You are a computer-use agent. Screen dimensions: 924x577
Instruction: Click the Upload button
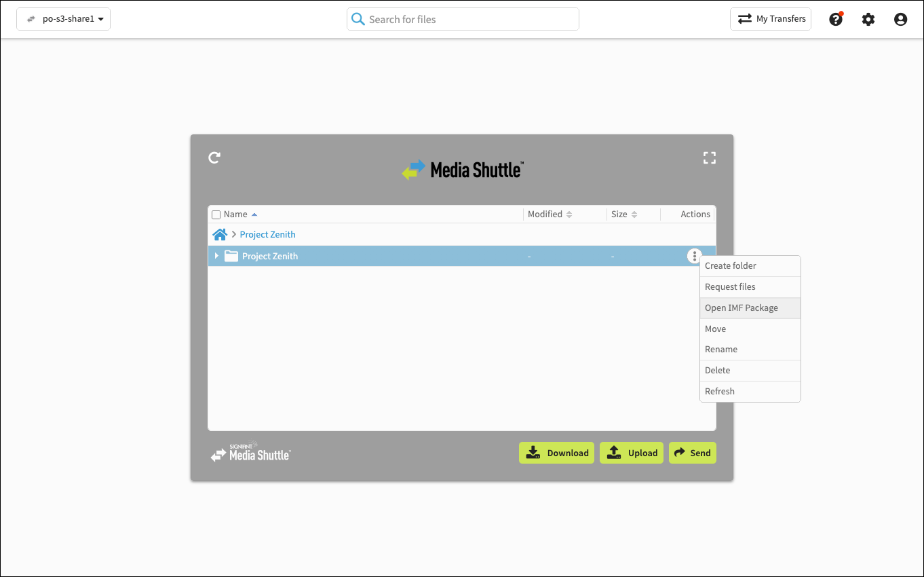[x=632, y=453]
